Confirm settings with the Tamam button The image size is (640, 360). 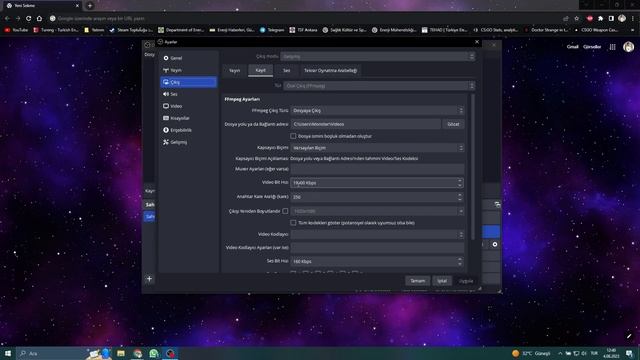pos(418,281)
